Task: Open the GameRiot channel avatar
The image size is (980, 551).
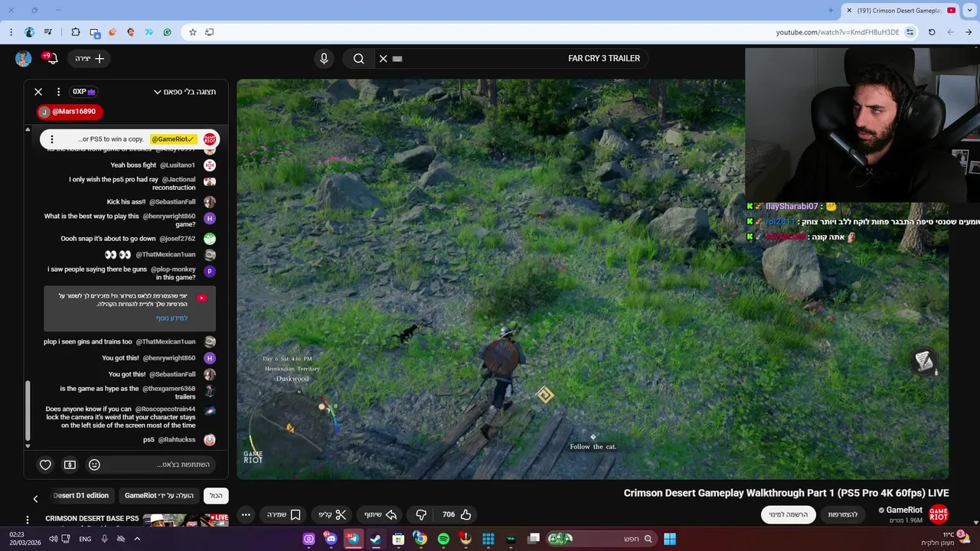Action: pyautogui.click(x=939, y=514)
